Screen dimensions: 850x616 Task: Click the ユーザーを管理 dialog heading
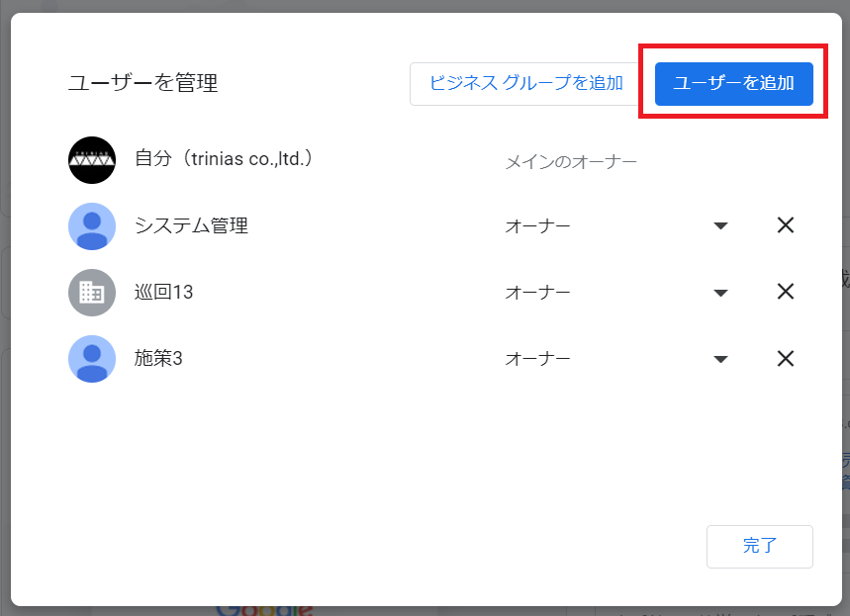tap(143, 83)
